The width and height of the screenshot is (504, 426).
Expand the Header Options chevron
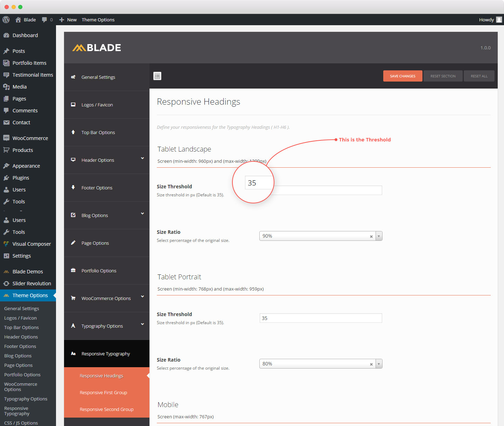pyautogui.click(x=142, y=158)
